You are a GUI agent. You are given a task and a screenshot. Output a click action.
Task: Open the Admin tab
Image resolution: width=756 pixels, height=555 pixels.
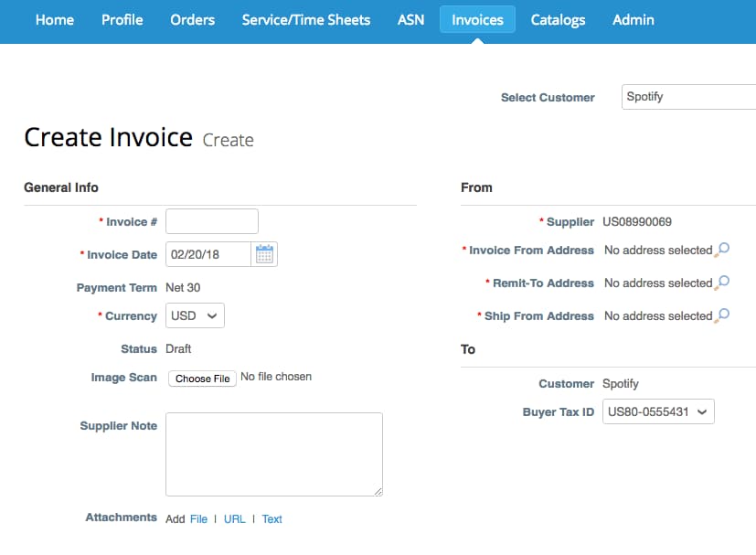pyautogui.click(x=633, y=19)
